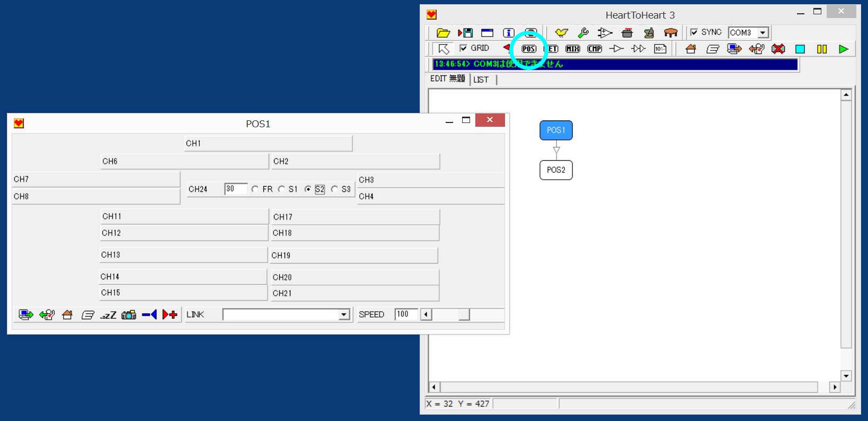Click the cooking pot icon
Viewport: 868px width, 421px height.
coord(627,33)
